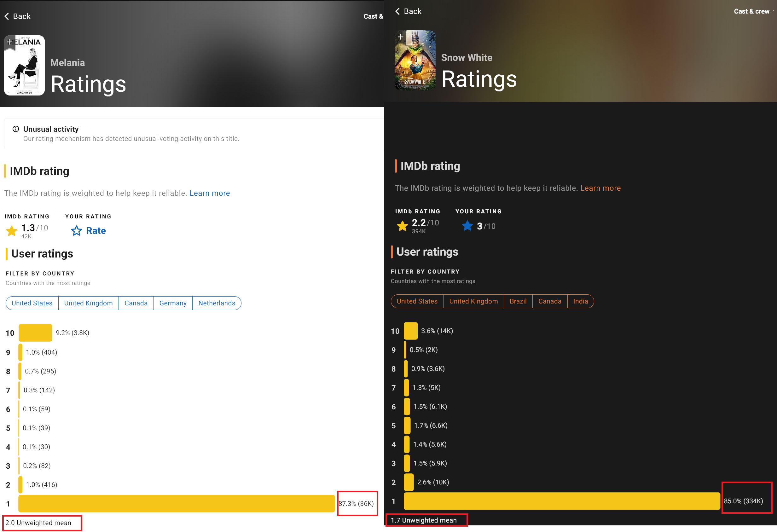Filter Melania ratings by United States
The image size is (777, 532).
pyautogui.click(x=32, y=303)
